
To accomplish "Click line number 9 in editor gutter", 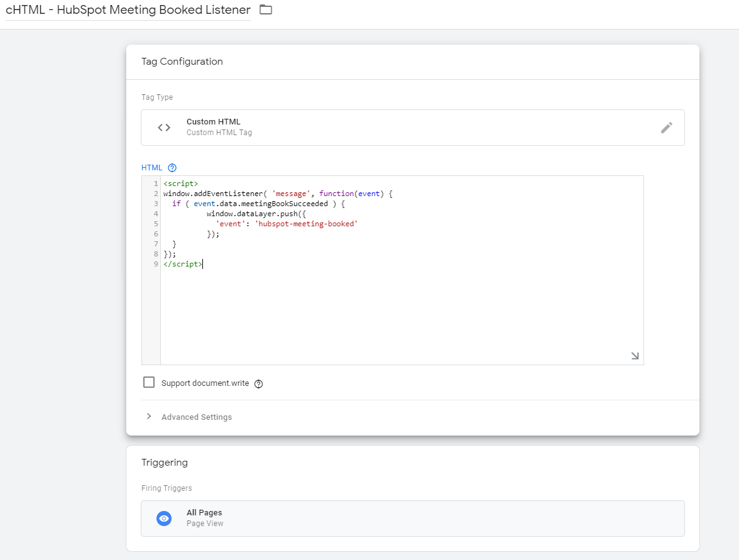I will (156, 265).
